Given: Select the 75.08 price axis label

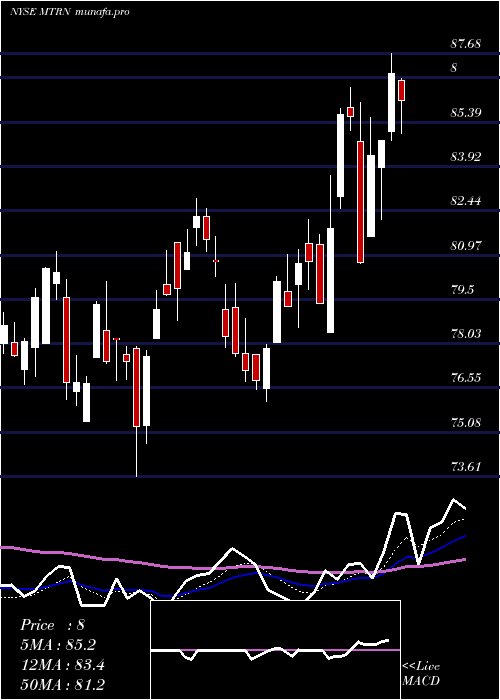Looking at the screenshot, I should [466, 422].
